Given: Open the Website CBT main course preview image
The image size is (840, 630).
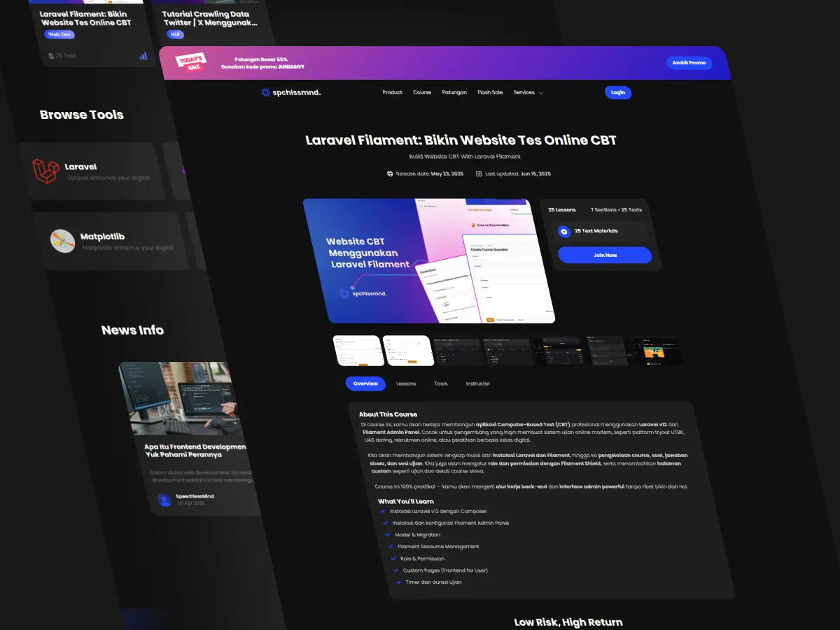Looking at the screenshot, I should pyautogui.click(x=428, y=261).
